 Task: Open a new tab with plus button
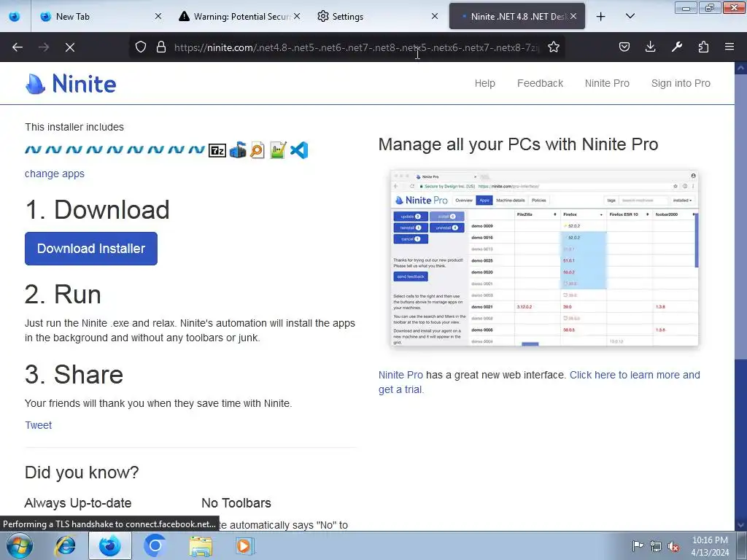pyautogui.click(x=601, y=17)
